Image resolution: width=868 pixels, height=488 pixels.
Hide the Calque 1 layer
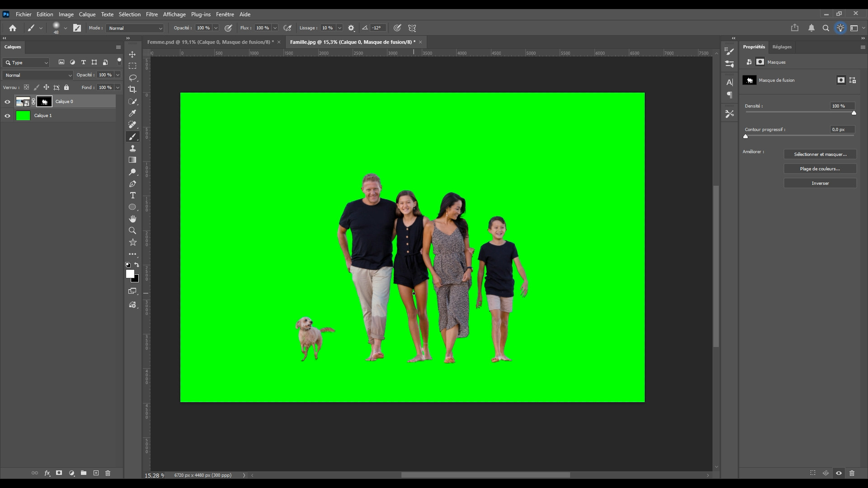(x=7, y=116)
